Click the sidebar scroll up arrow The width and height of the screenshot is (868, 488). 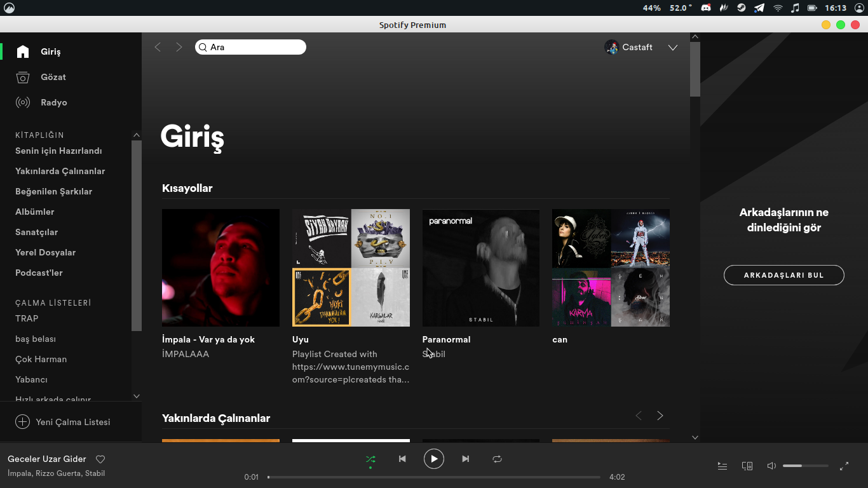137,135
